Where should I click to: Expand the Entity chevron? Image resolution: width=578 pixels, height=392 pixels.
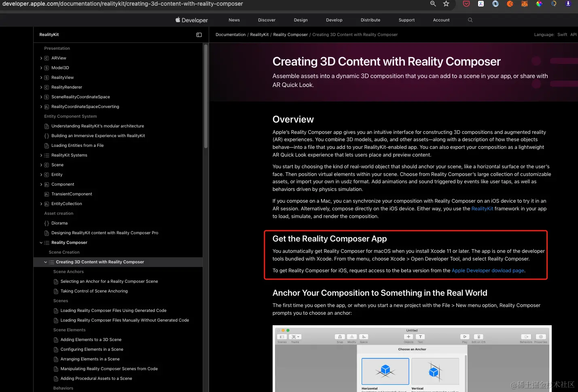(x=41, y=175)
